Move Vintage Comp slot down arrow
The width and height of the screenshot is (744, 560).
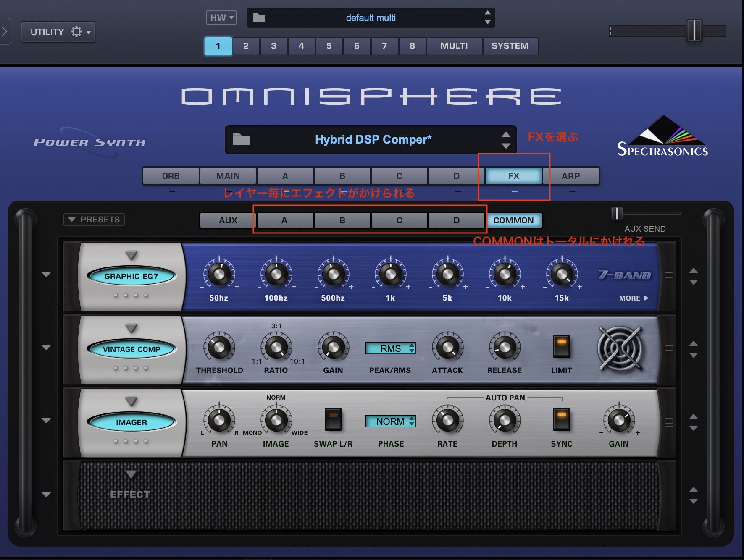[x=694, y=355]
